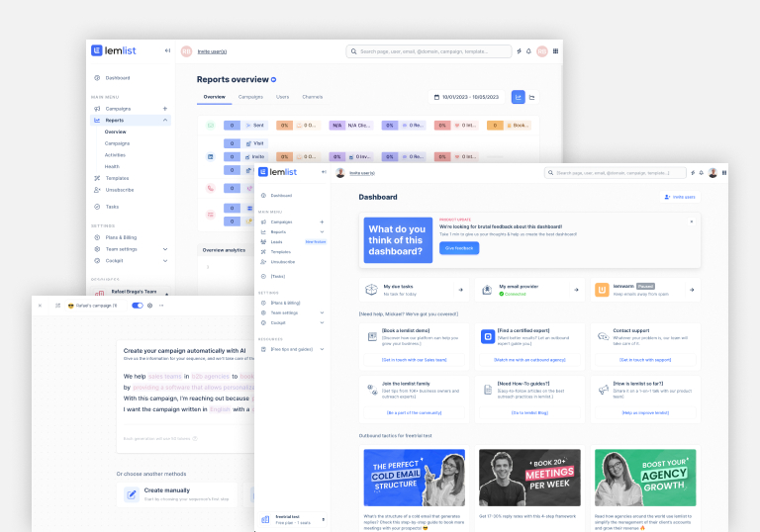Open My email provider with its arrow

576,290
